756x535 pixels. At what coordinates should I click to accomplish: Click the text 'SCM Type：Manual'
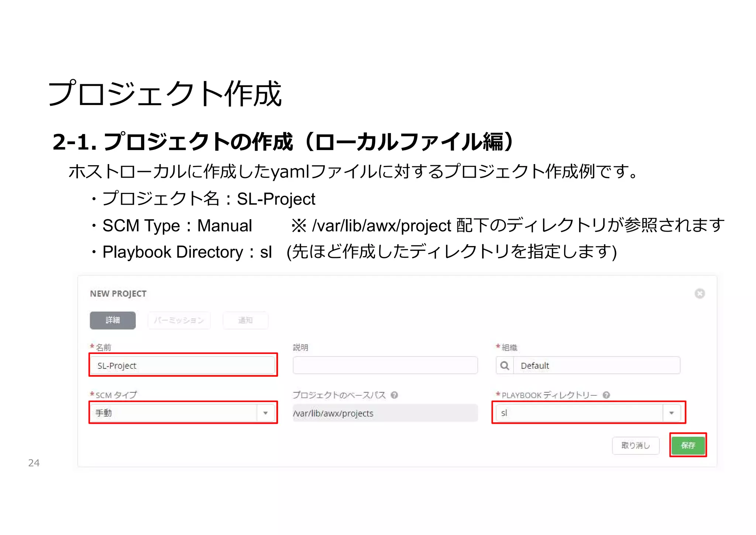tap(177, 225)
